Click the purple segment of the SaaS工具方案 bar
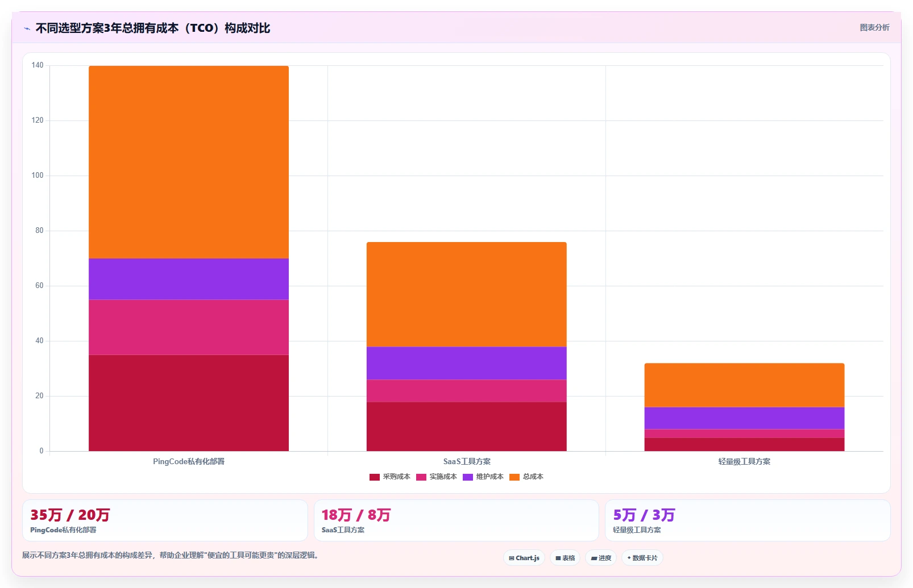 467,363
